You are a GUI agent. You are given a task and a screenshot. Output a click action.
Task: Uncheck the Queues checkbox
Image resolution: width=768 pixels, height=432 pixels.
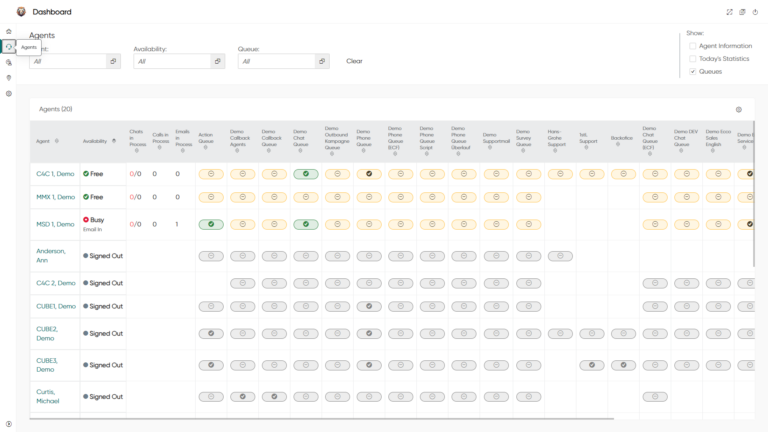(692, 72)
